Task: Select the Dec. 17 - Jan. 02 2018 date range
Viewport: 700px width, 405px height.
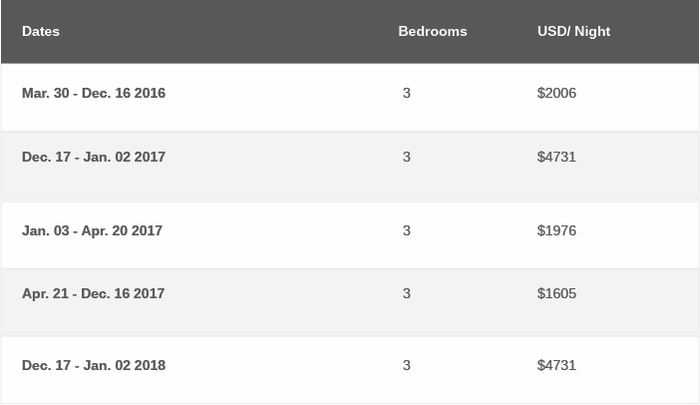Action: tap(94, 365)
